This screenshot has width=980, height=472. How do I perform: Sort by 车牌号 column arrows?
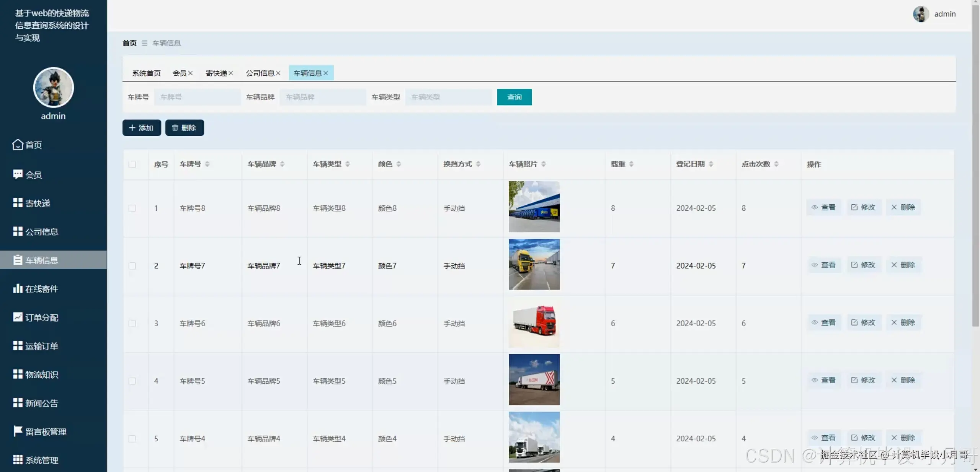[x=207, y=164]
